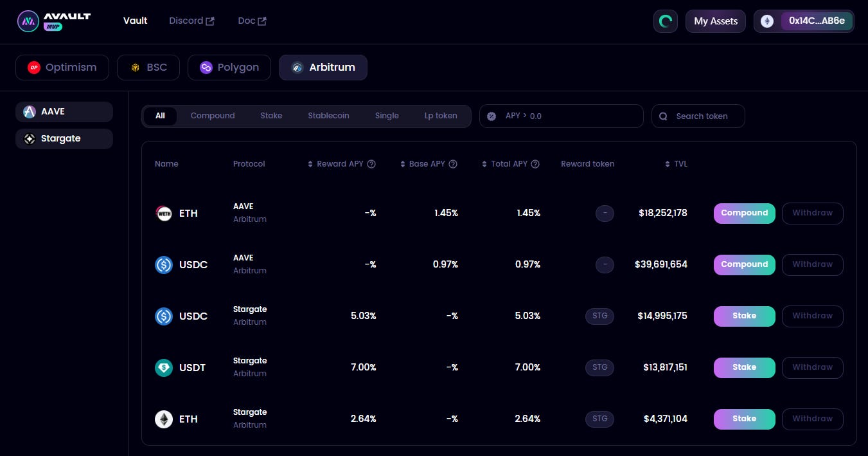
Task: Select the Optimism network icon
Action: click(x=34, y=67)
